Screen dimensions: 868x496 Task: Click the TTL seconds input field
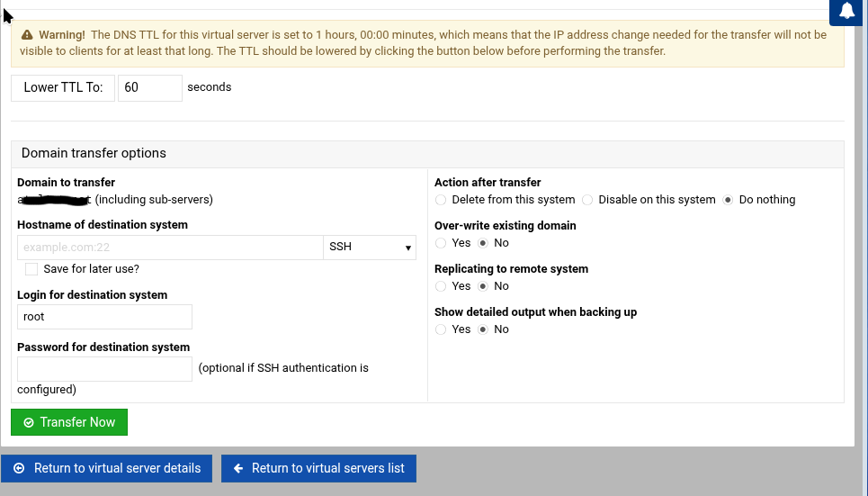150,87
